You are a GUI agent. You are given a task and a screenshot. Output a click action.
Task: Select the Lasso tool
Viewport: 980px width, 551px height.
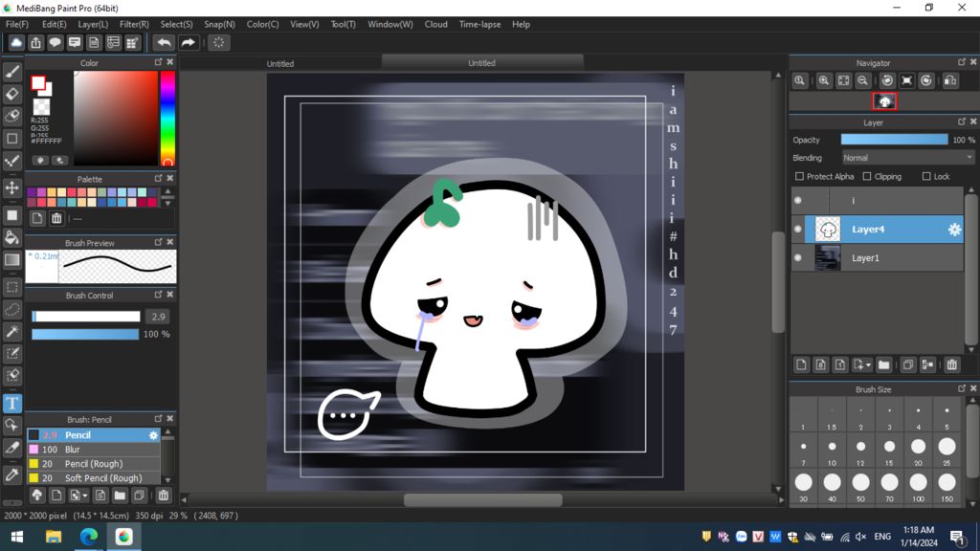(x=11, y=309)
